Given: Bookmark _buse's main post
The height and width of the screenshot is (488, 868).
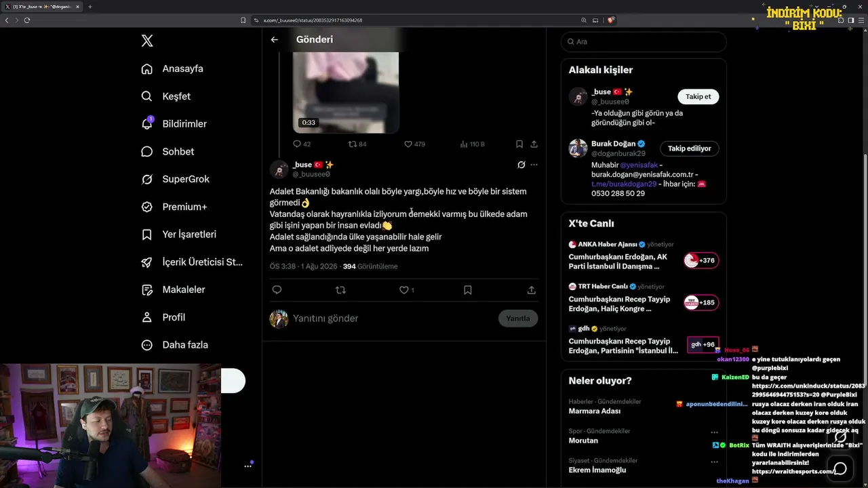Looking at the screenshot, I should 467,290.
